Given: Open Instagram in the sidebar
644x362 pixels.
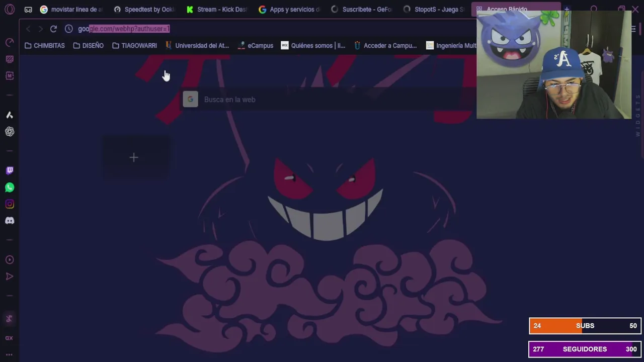Looking at the screenshot, I should [x=10, y=204].
